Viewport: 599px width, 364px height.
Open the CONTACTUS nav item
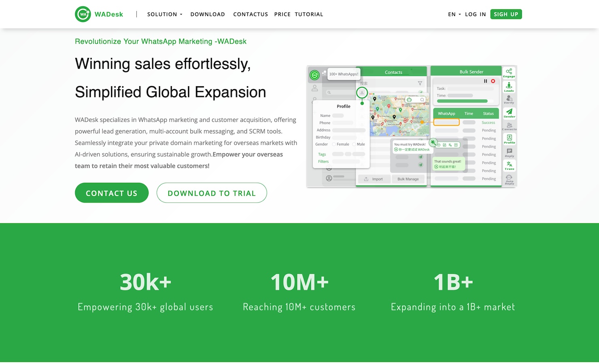coord(251,14)
